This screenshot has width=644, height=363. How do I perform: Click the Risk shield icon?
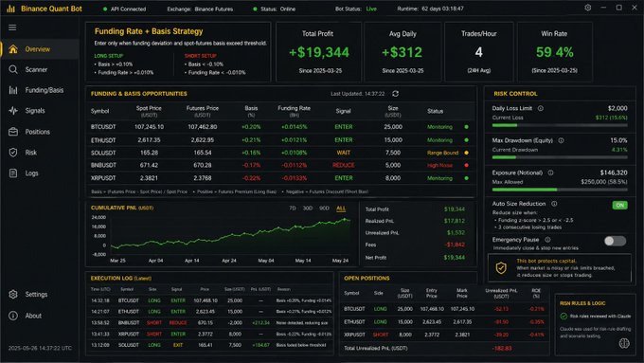[x=13, y=153]
